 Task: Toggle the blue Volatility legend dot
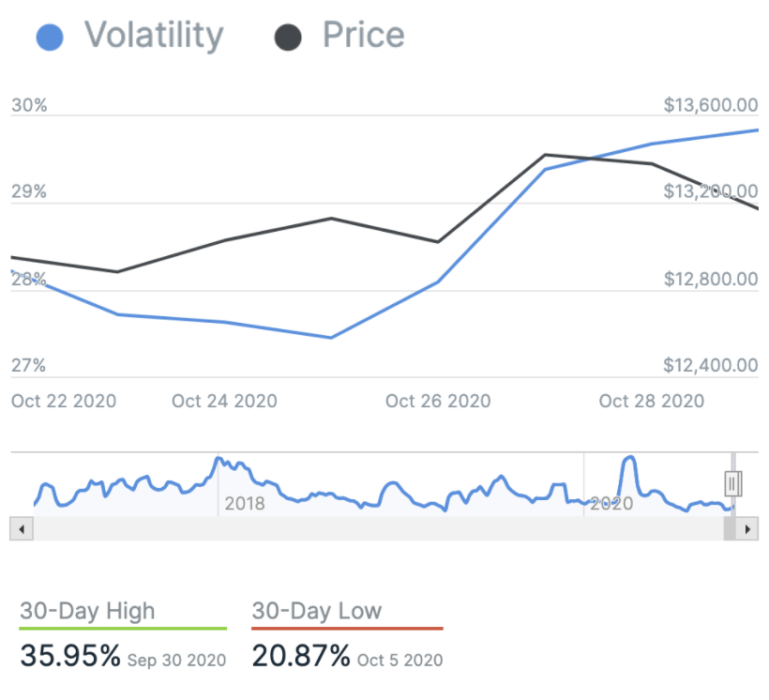coord(49,38)
